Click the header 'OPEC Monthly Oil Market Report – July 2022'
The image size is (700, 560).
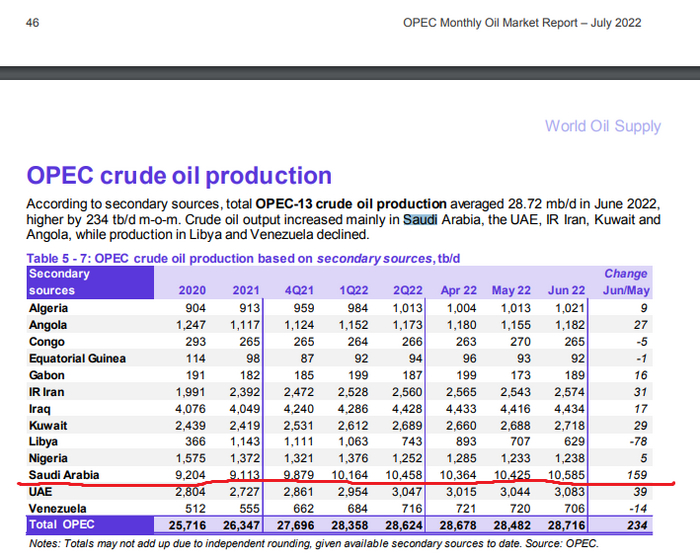tap(522, 23)
